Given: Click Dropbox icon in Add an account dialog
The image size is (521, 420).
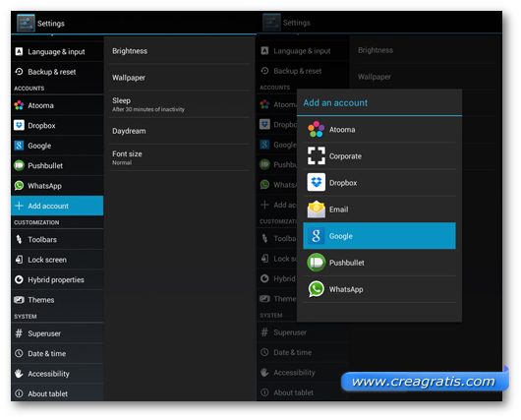Looking at the screenshot, I should point(316,182).
